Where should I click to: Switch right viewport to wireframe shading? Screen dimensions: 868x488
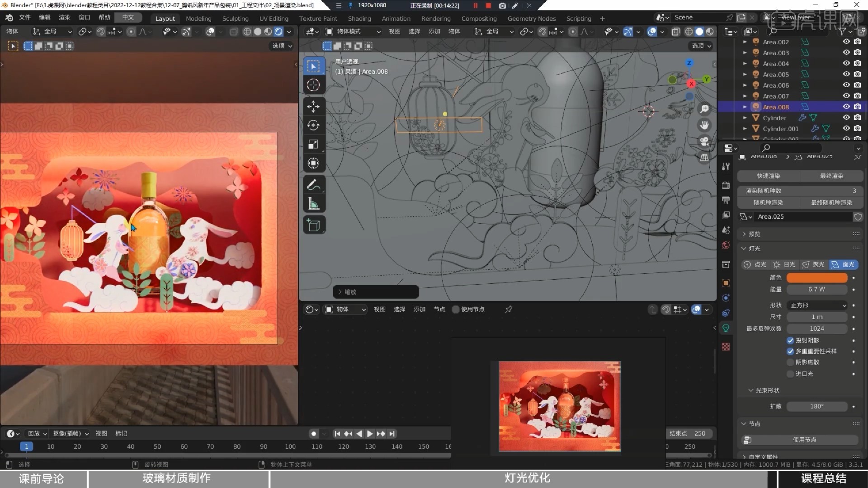click(x=689, y=32)
